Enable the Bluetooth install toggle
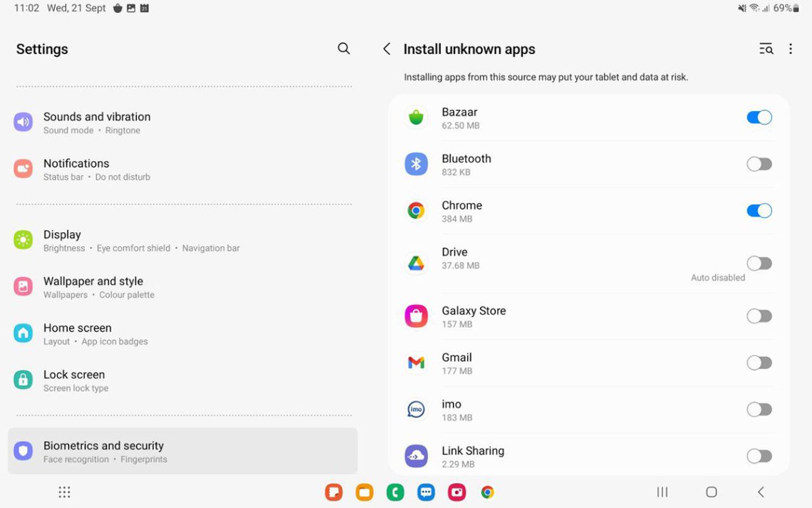 point(759,165)
